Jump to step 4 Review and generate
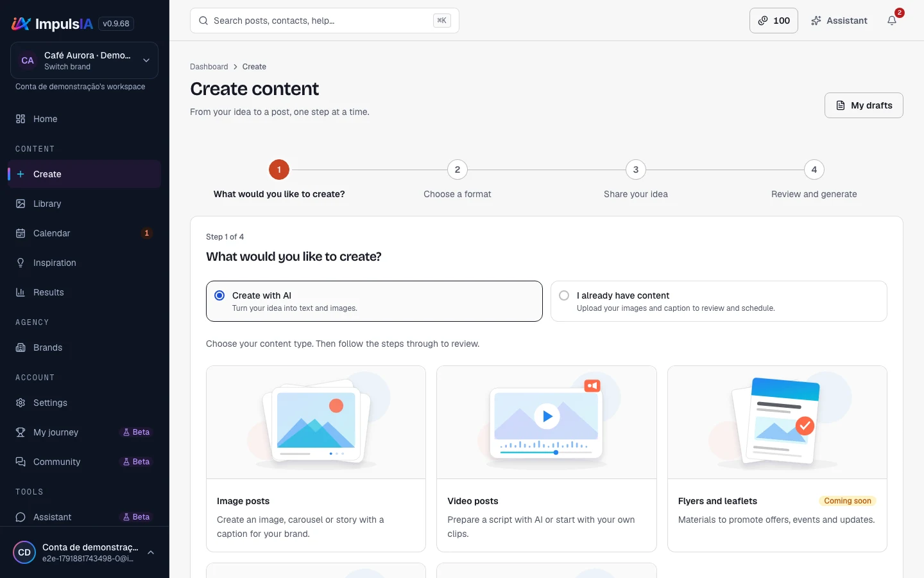This screenshot has width=924, height=578. [814, 180]
